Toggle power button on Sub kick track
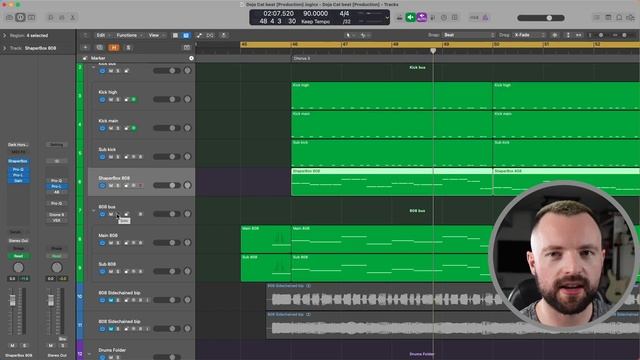 point(102,157)
